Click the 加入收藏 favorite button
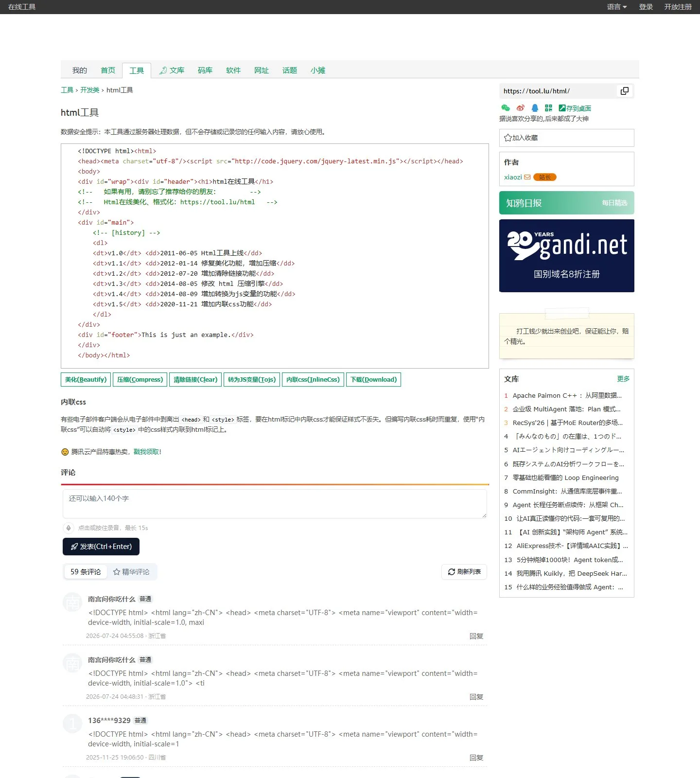 click(x=567, y=138)
